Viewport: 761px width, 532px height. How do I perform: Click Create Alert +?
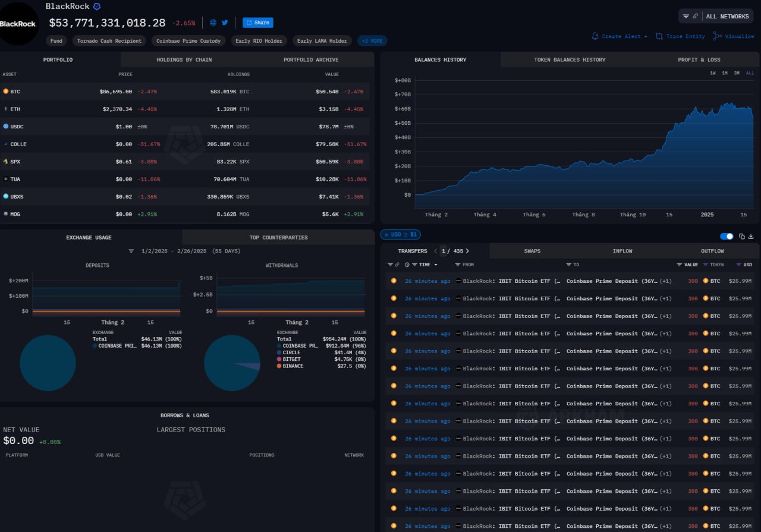pyautogui.click(x=620, y=36)
